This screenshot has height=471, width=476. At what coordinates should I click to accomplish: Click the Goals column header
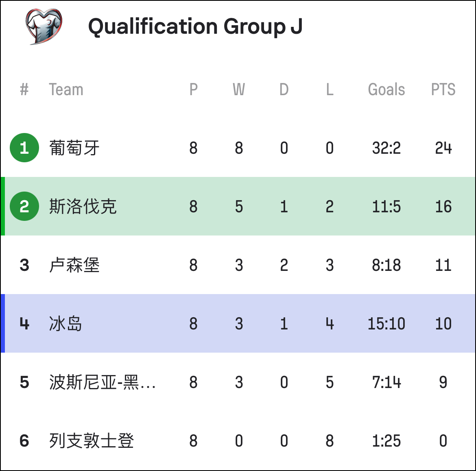click(x=386, y=89)
